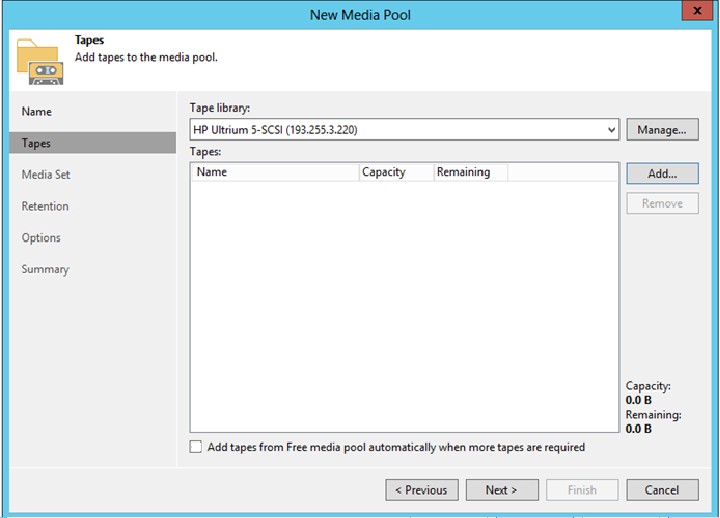Screen dimensions: 720x518
Task: Click the media pool folder icon
Action: tap(39, 60)
